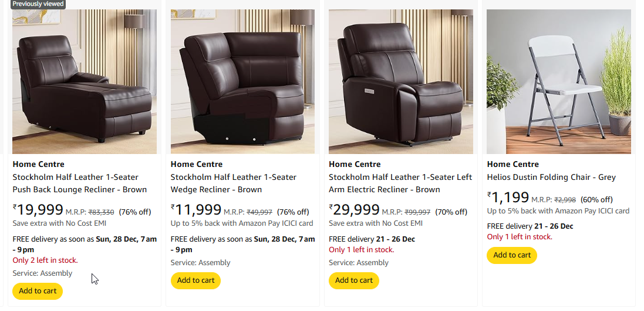Add Helios Dustin Folding Chair to cart
The height and width of the screenshot is (311, 644).
[512, 255]
